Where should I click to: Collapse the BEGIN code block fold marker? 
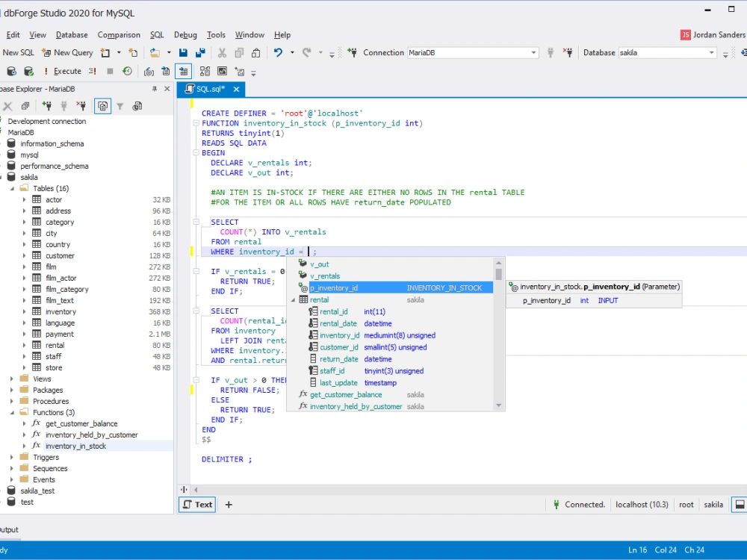coord(196,153)
